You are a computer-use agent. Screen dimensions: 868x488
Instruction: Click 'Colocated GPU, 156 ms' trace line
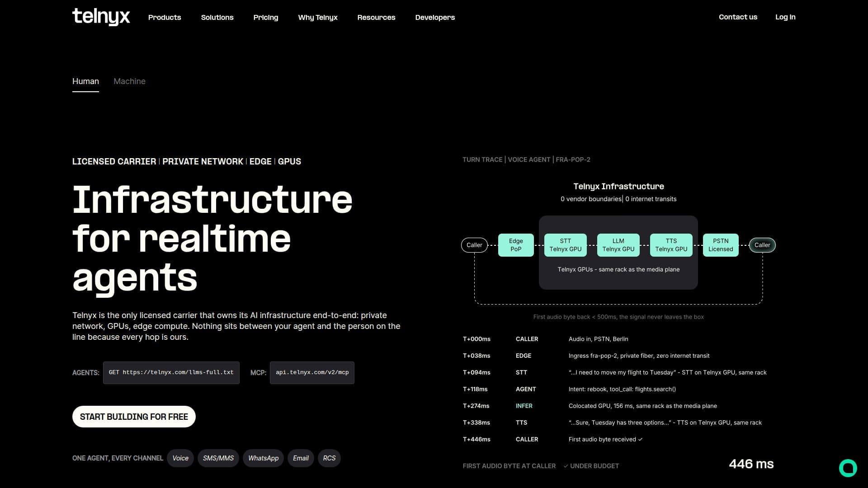click(x=642, y=406)
